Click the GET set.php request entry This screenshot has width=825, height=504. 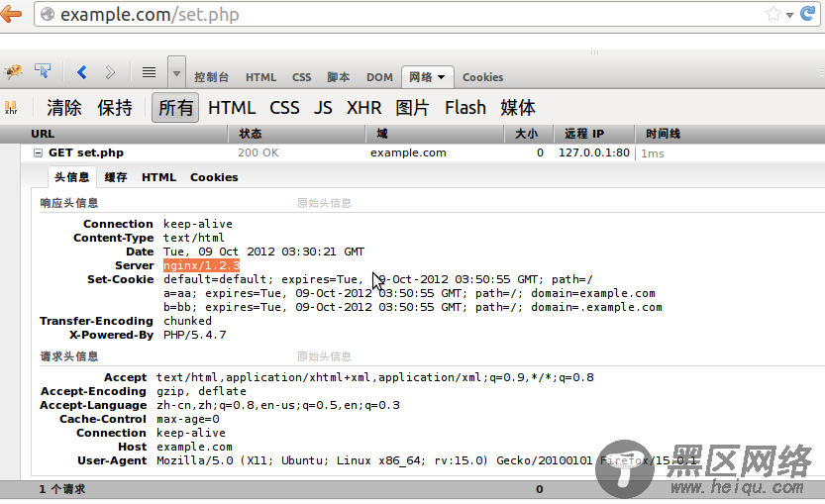coord(86,153)
